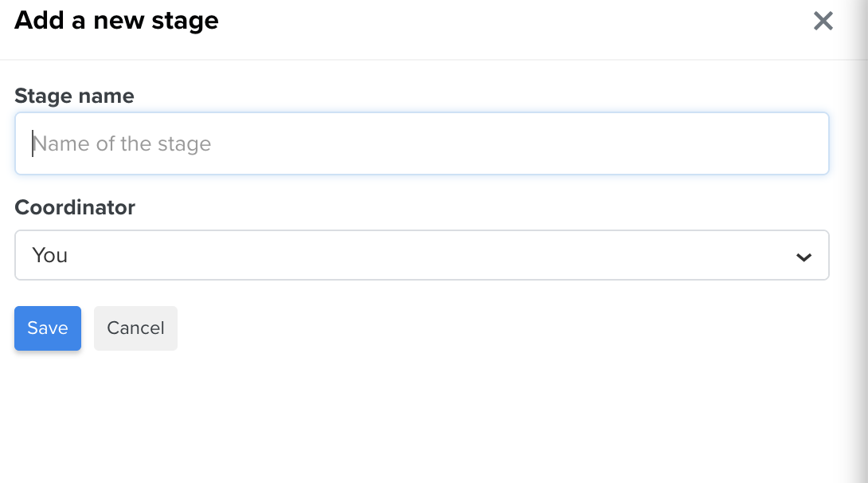Focus the Stage name text field
Screen dimensions: 868x483
tap(422, 143)
